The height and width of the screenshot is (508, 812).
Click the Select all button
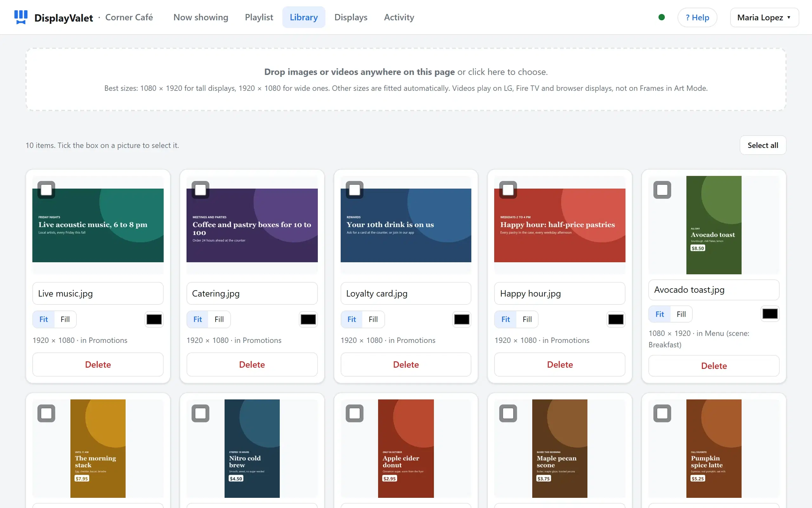(x=763, y=145)
